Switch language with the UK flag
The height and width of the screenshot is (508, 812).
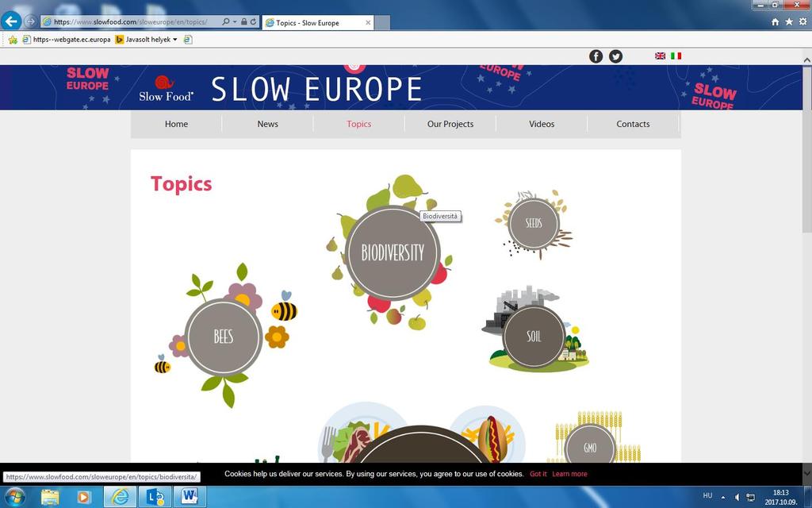pos(661,56)
